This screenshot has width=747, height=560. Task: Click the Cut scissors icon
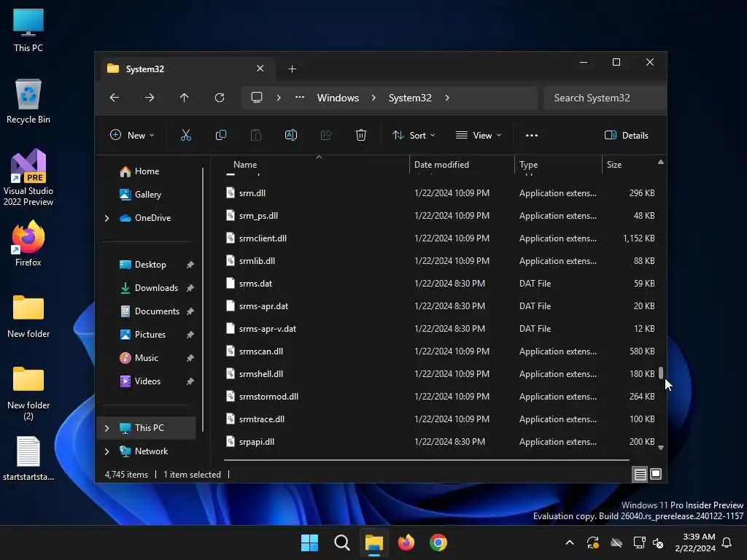[x=186, y=135]
